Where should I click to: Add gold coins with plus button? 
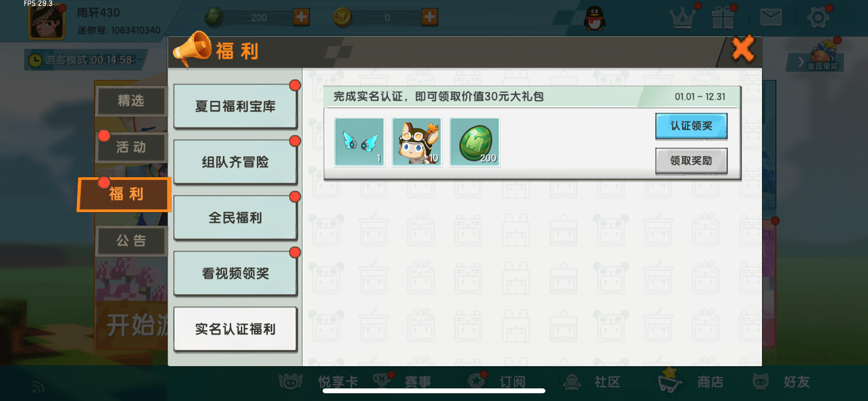[x=429, y=17]
